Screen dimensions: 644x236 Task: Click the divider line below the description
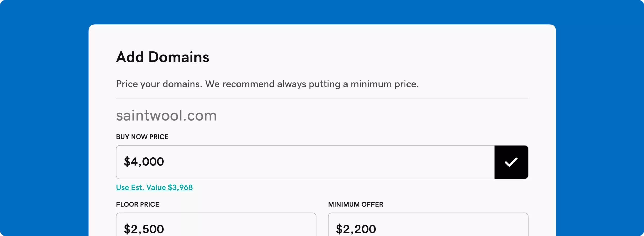[322, 98]
